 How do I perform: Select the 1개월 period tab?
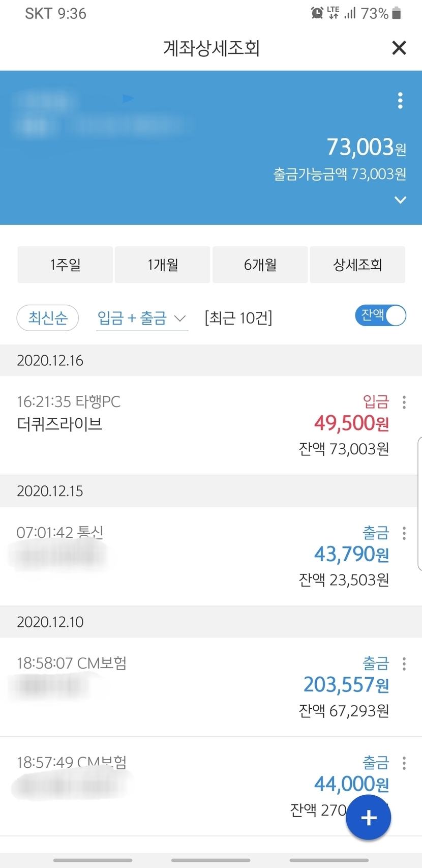[x=163, y=265]
